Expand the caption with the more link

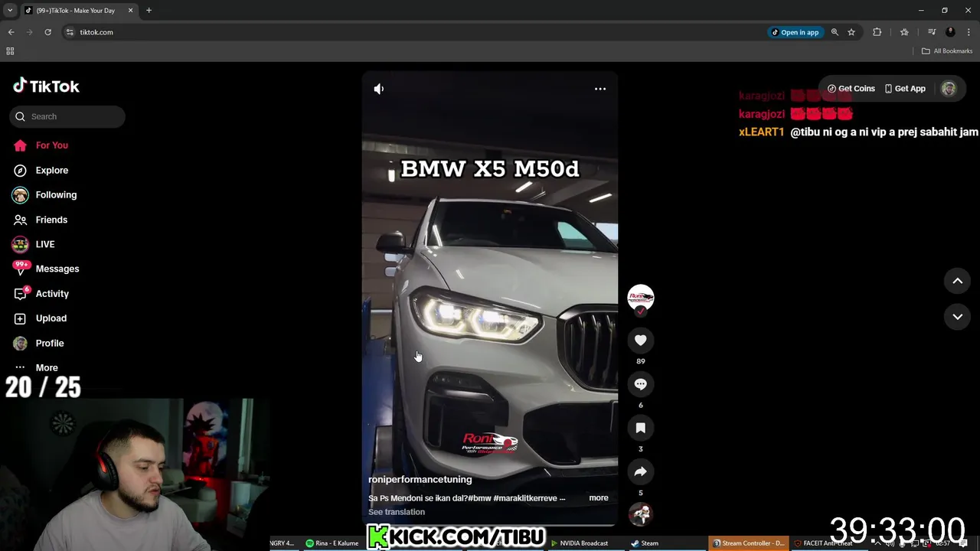[599, 498]
